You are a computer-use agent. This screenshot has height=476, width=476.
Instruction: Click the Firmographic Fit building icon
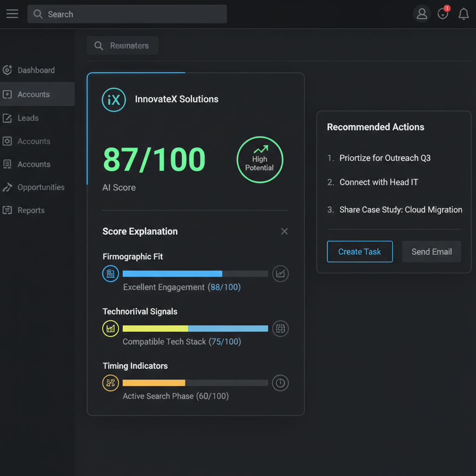tap(111, 274)
